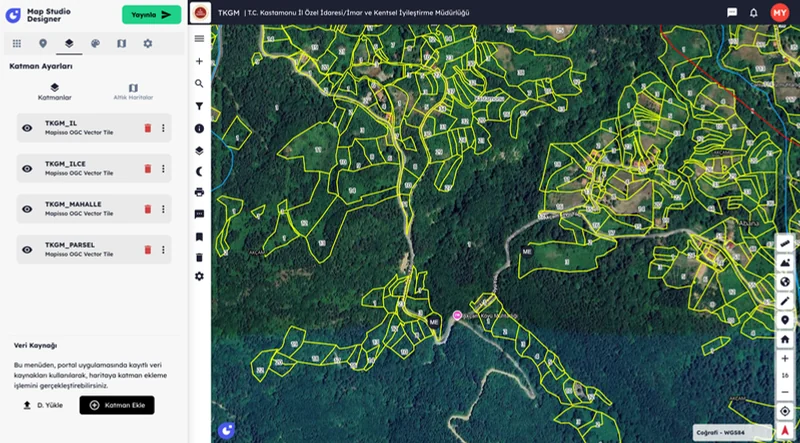Click the Katman Ekle button
This screenshot has width=800, height=443.
coord(117,405)
